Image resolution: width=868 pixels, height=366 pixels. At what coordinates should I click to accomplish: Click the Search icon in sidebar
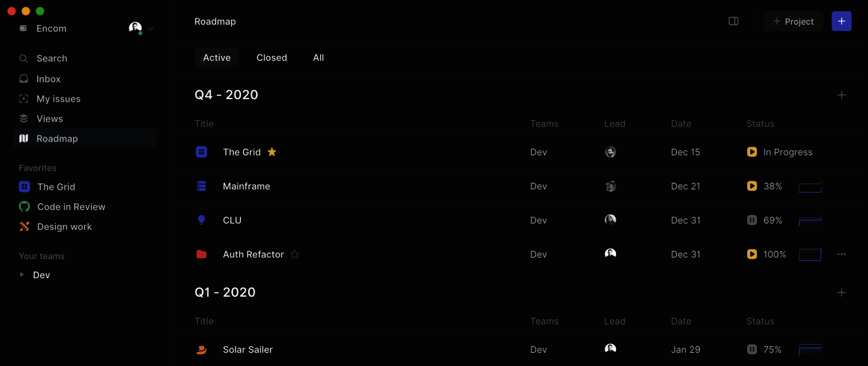pos(23,58)
